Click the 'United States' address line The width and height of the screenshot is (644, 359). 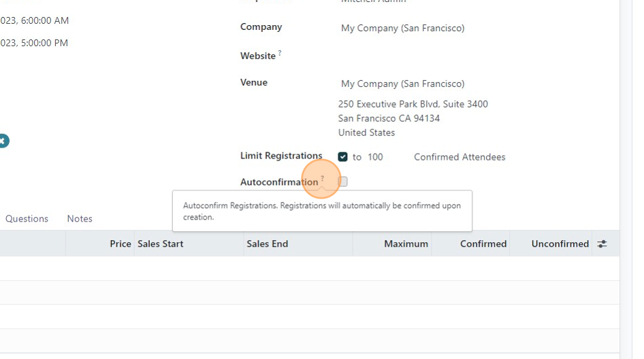[x=366, y=133]
